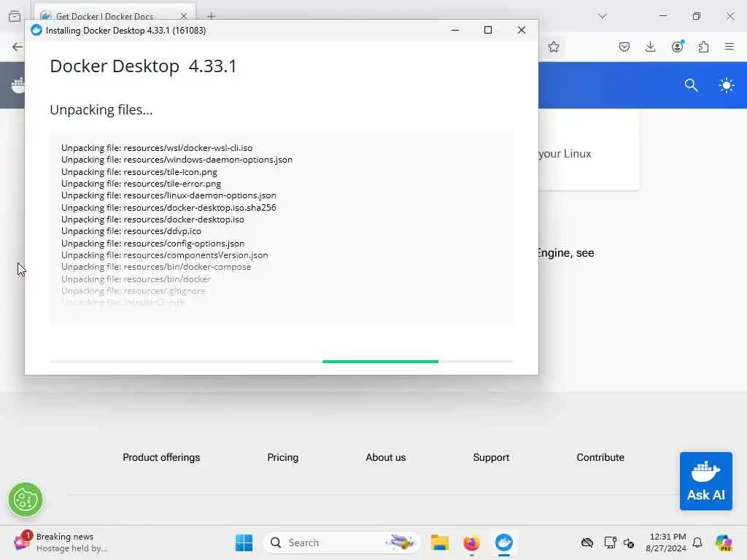747x560 pixels.
Task: Click the tray cloud sync off icon
Action: tap(587, 542)
